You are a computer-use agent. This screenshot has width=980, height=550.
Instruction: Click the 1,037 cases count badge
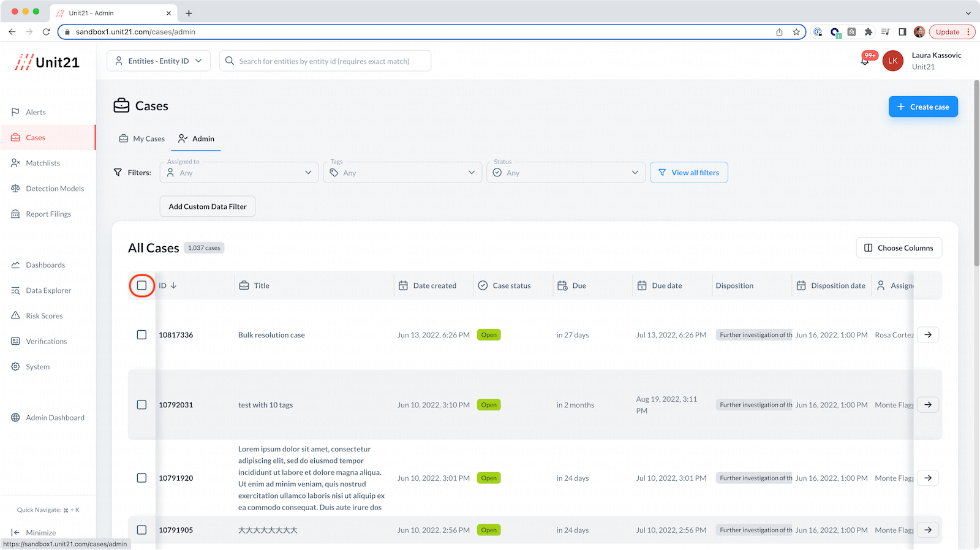click(204, 248)
